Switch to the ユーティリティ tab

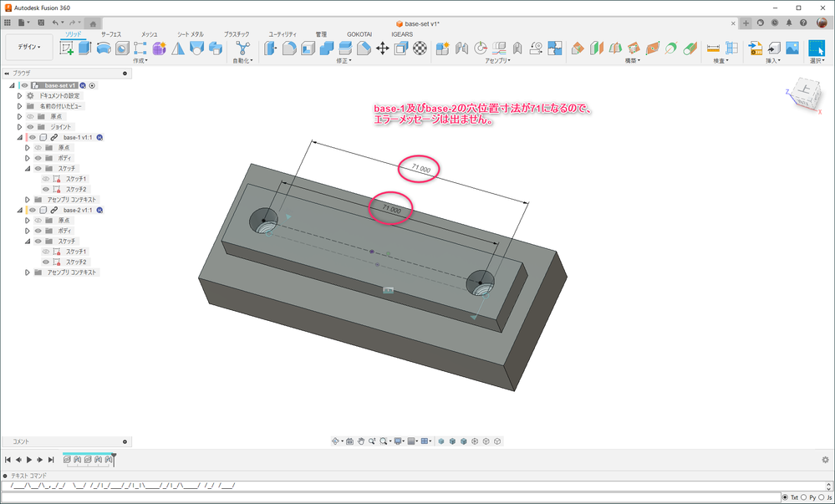283,34
